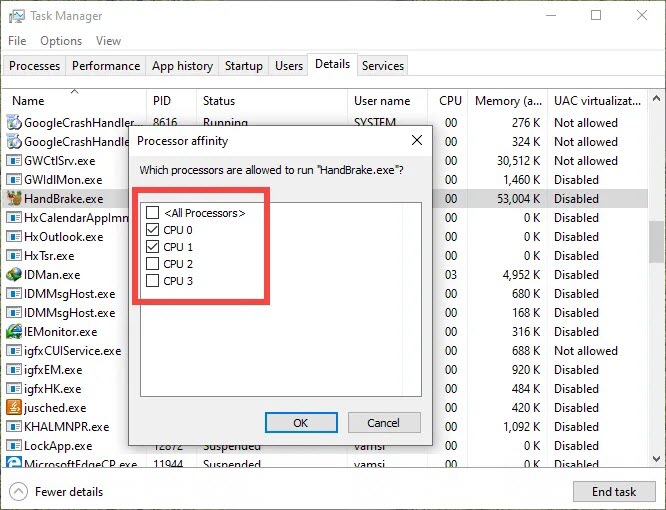Enable the CPU 2 checkbox
The width and height of the screenshot is (666, 510).
coord(152,264)
